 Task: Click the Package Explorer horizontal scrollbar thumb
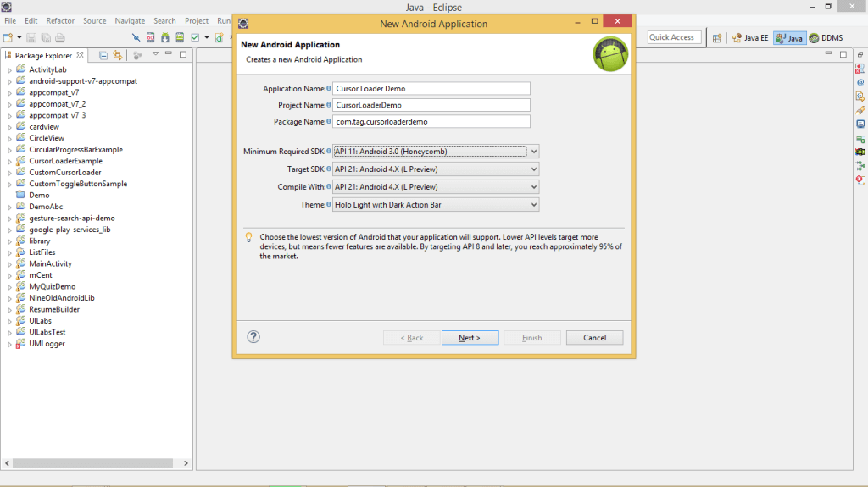(x=93, y=463)
